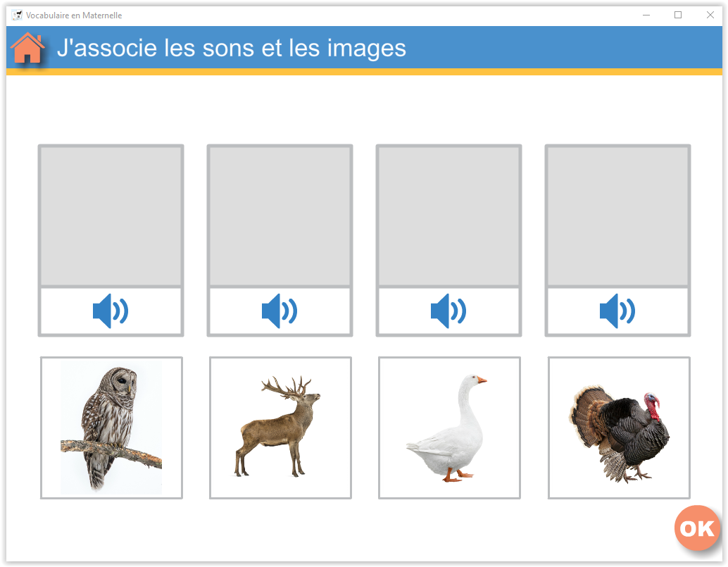
Task: Maximize the Vocabulaire en Maternelle window
Action: [x=678, y=15]
